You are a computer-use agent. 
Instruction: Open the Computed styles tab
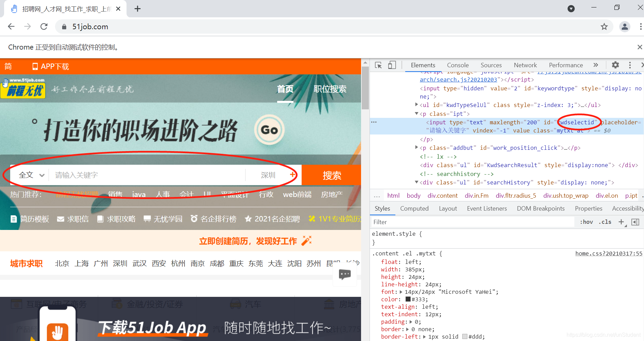point(414,209)
